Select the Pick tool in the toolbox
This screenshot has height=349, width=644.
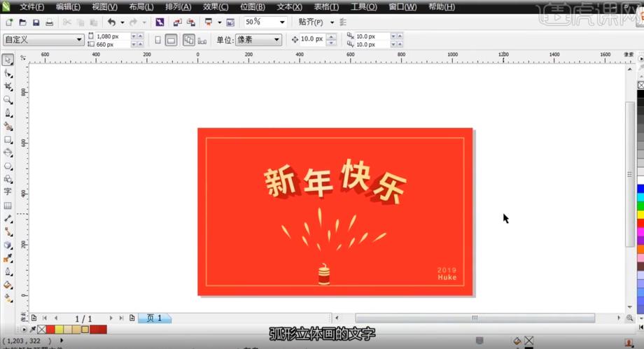click(x=8, y=60)
